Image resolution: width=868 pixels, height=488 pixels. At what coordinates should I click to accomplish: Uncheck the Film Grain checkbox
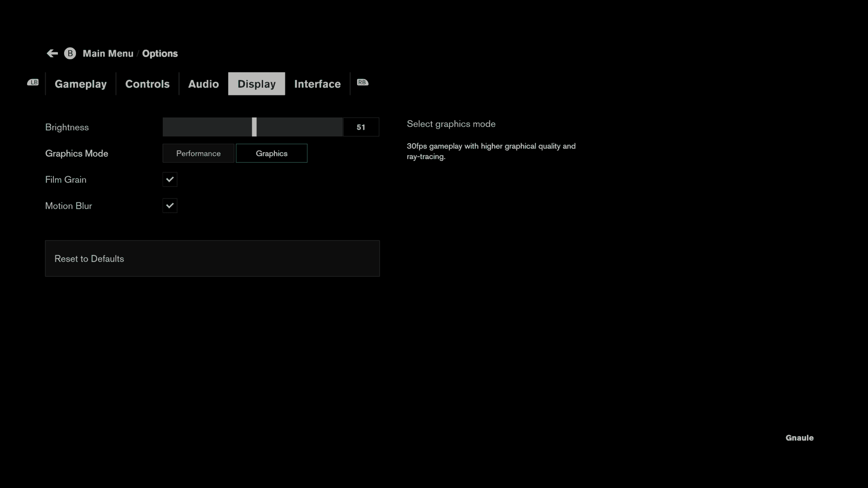pos(170,179)
